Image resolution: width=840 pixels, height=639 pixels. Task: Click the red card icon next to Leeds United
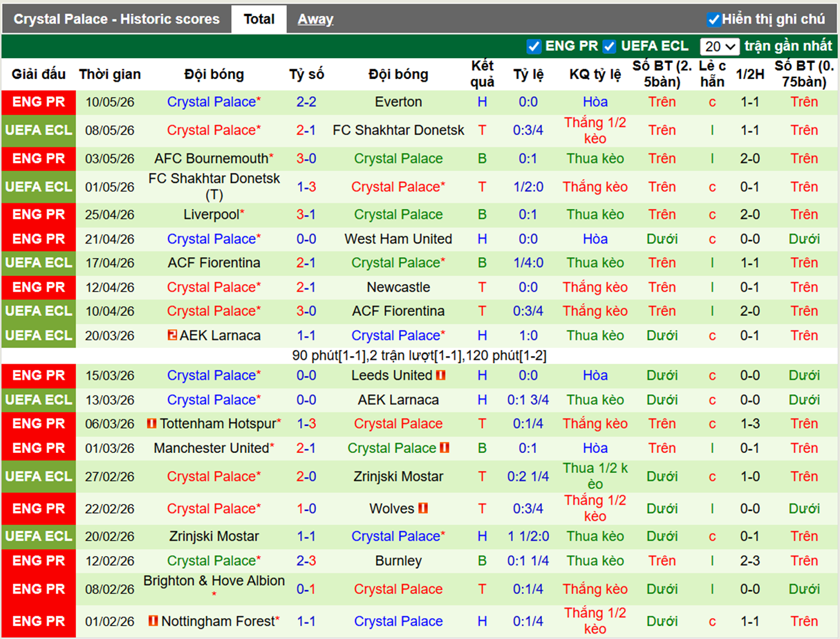coord(441,376)
